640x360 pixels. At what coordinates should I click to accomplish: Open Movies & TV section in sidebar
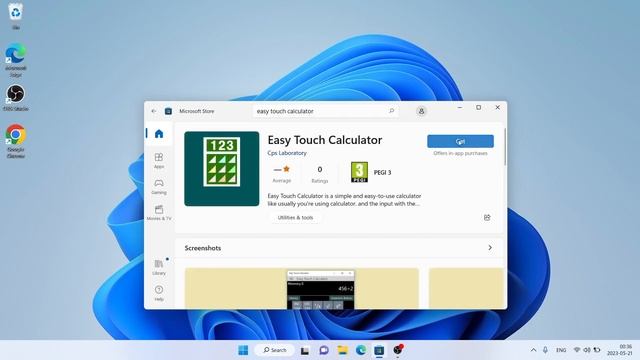click(x=159, y=213)
